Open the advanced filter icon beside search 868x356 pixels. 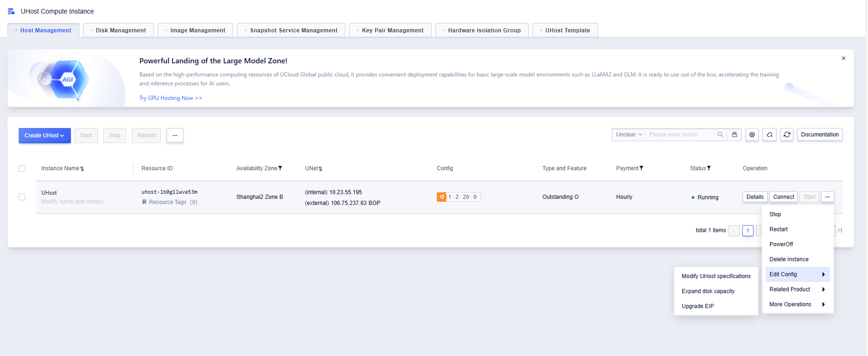click(734, 135)
